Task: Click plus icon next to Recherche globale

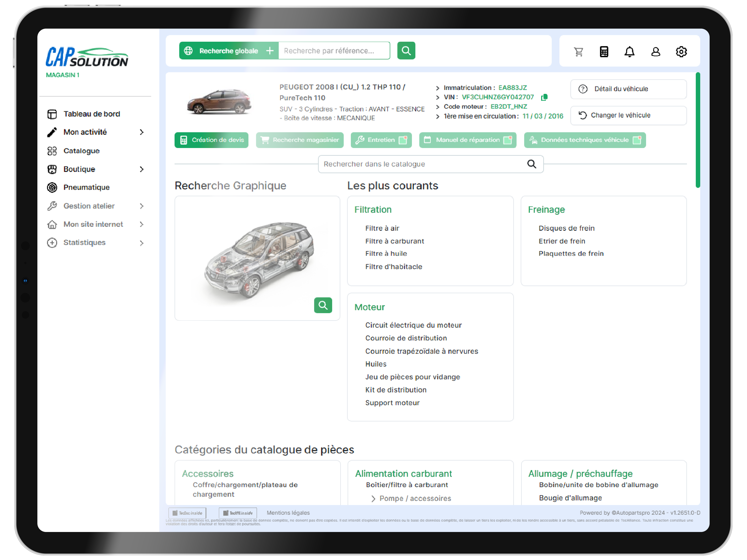Action: click(x=269, y=51)
